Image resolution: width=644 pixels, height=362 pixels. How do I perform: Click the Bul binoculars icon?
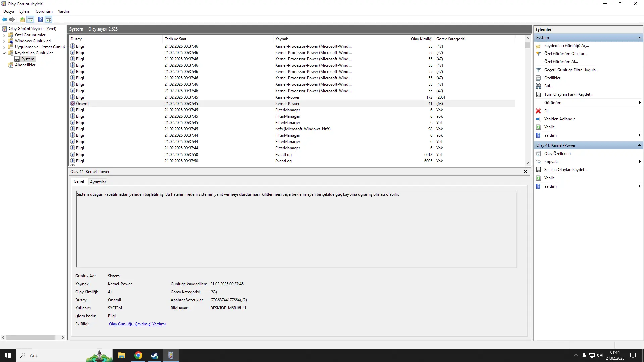coord(538,86)
